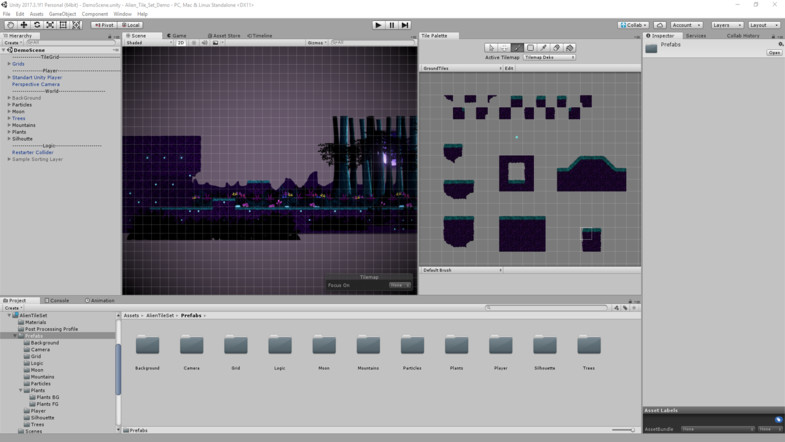Click the Project Create button
The height and width of the screenshot is (442, 785).
coord(13,308)
